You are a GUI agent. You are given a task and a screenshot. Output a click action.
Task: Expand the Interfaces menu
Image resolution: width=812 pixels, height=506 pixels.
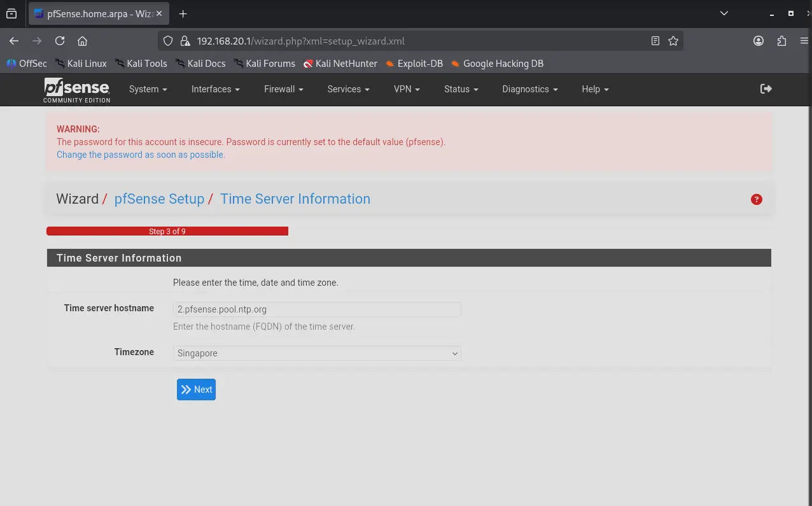[215, 89]
